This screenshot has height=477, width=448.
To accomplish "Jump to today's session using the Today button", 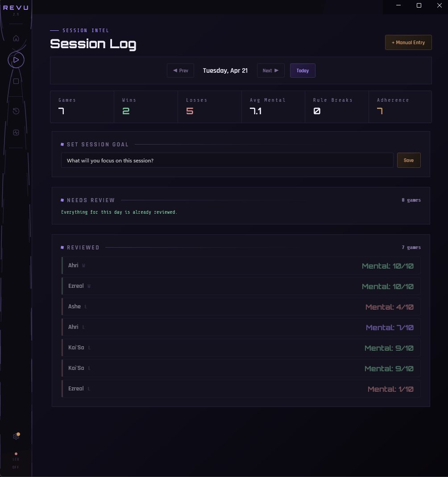I will coord(303,70).
